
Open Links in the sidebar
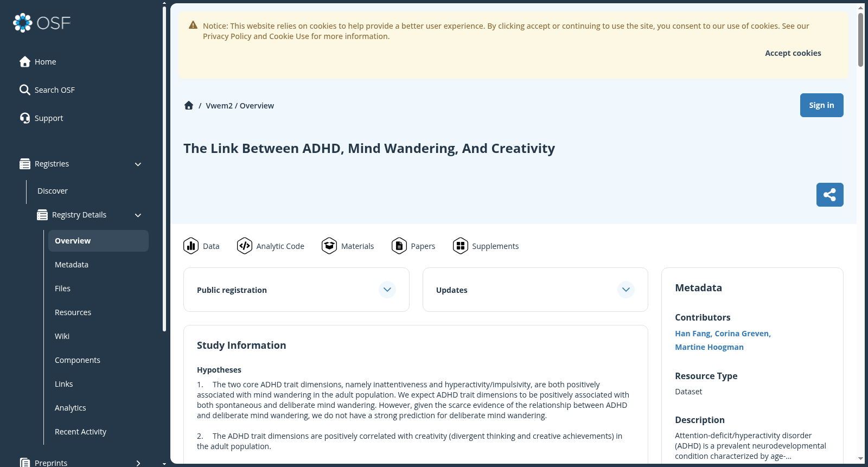pos(98,384)
